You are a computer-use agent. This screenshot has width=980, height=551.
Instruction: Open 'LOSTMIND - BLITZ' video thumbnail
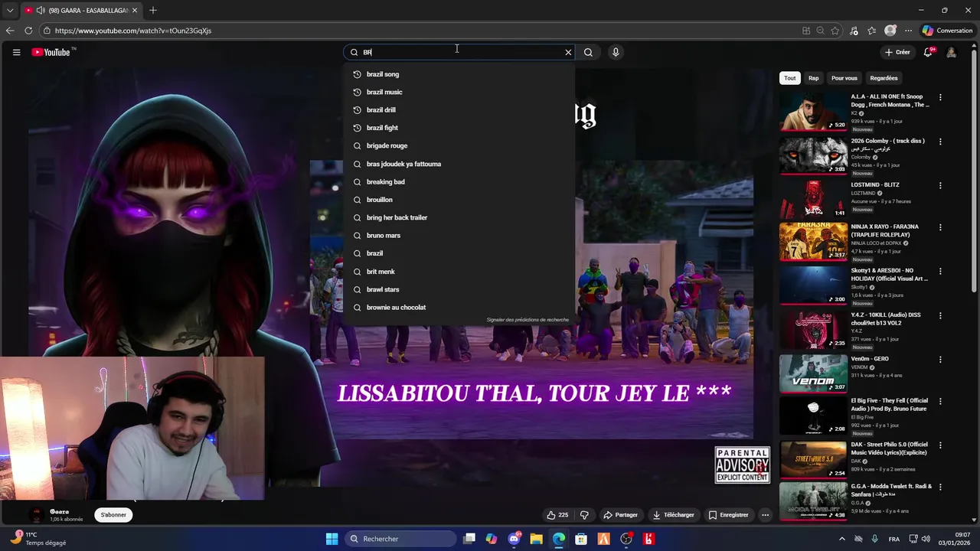[813, 199]
